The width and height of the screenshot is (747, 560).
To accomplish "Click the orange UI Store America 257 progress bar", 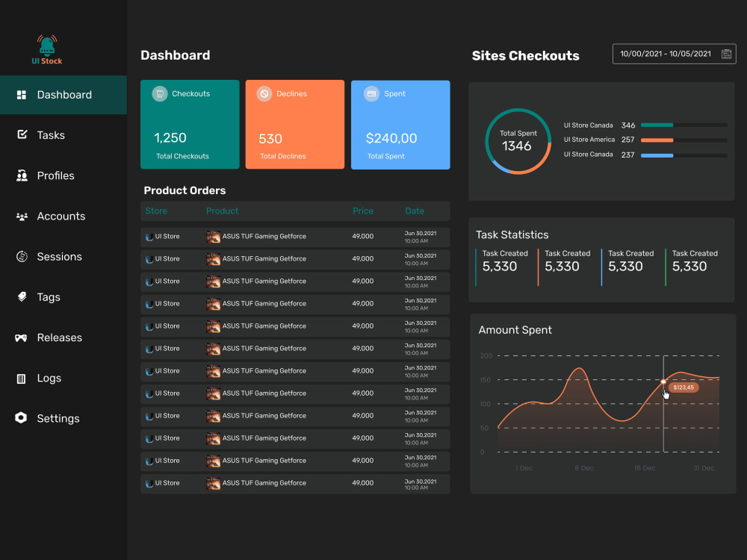I will point(684,140).
